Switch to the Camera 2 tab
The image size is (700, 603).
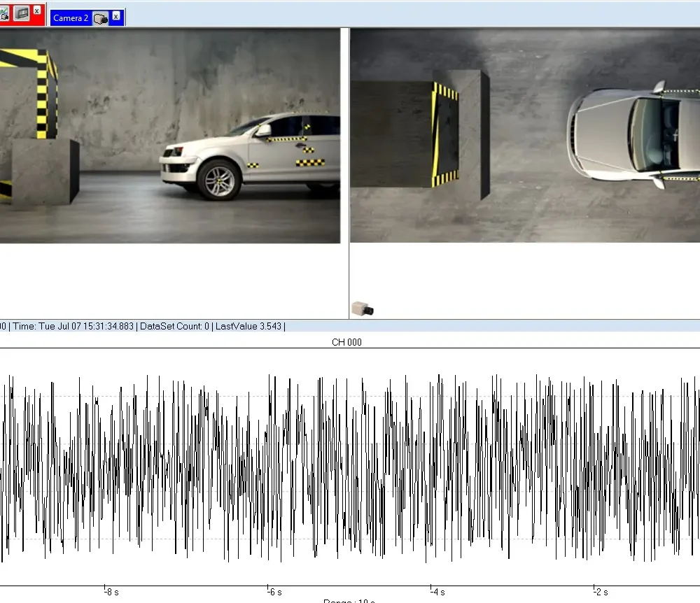pos(71,18)
